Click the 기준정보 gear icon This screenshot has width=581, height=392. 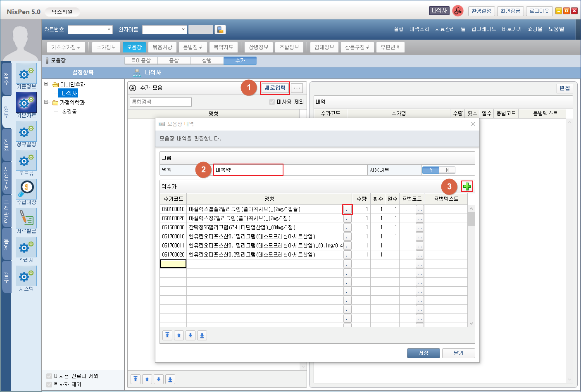(x=26, y=74)
